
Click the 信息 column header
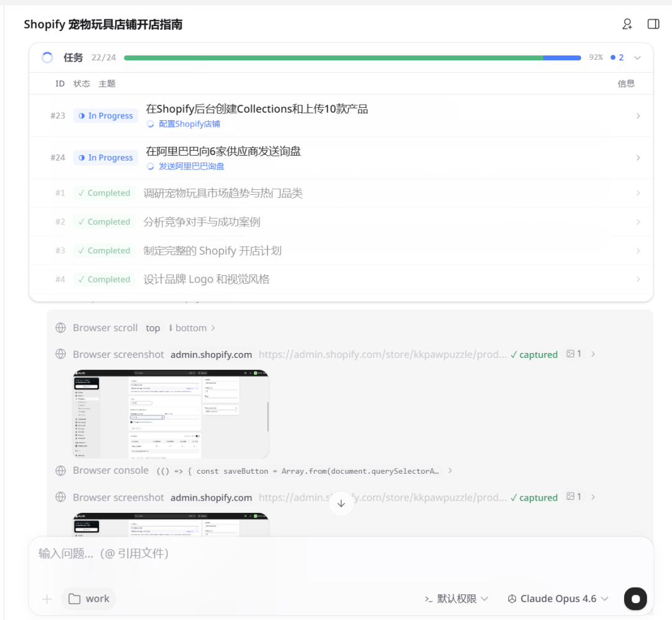coord(626,83)
